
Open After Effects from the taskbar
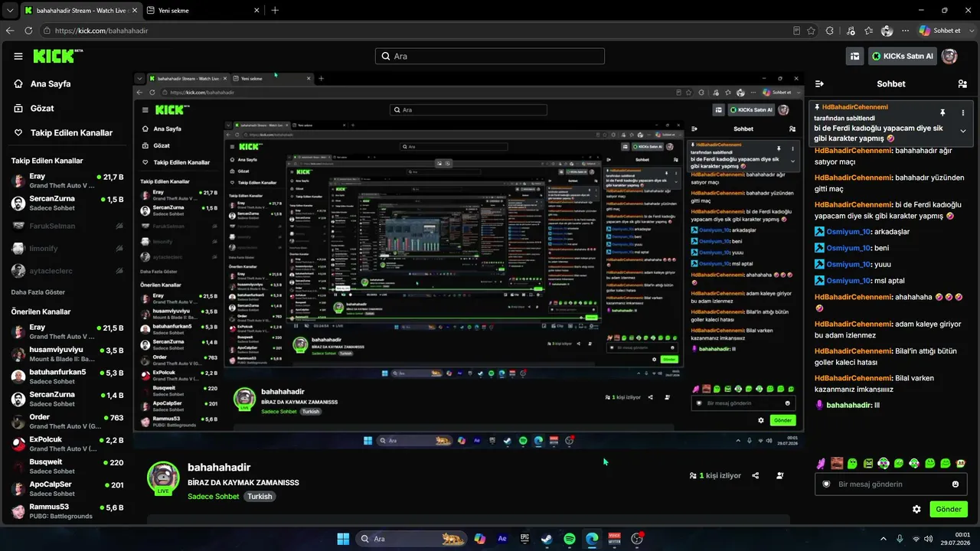click(502, 539)
